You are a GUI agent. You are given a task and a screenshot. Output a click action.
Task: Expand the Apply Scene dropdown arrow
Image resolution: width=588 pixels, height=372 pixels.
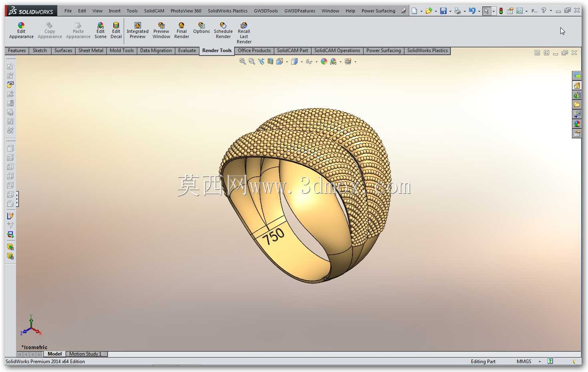click(x=340, y=62)
